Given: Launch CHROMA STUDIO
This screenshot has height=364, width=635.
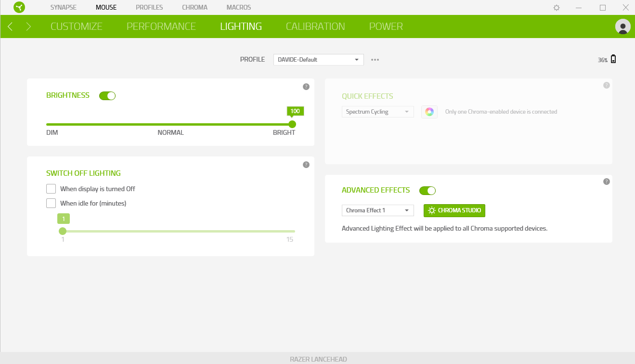Looking at the screenshot, I should click(454, 210).
